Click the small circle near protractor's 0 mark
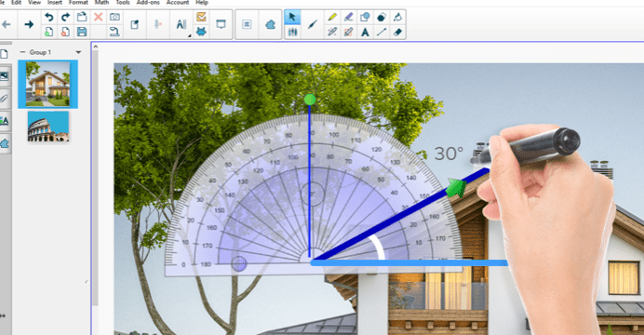 pos(239,264)
